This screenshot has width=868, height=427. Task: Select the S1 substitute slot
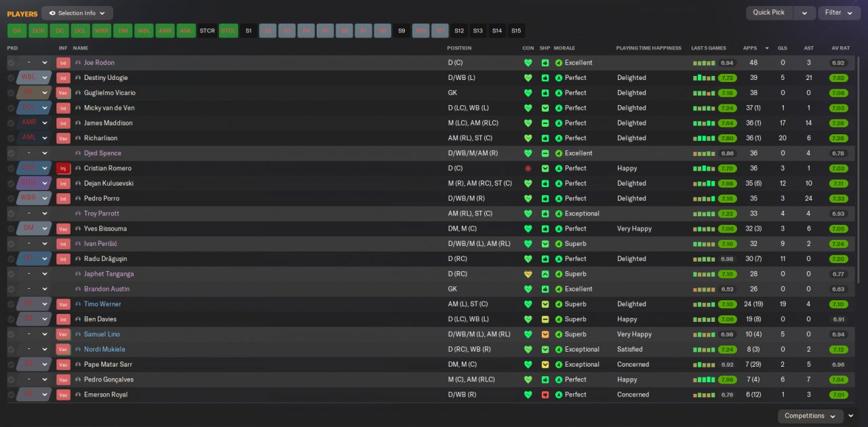tap(248, 30)
